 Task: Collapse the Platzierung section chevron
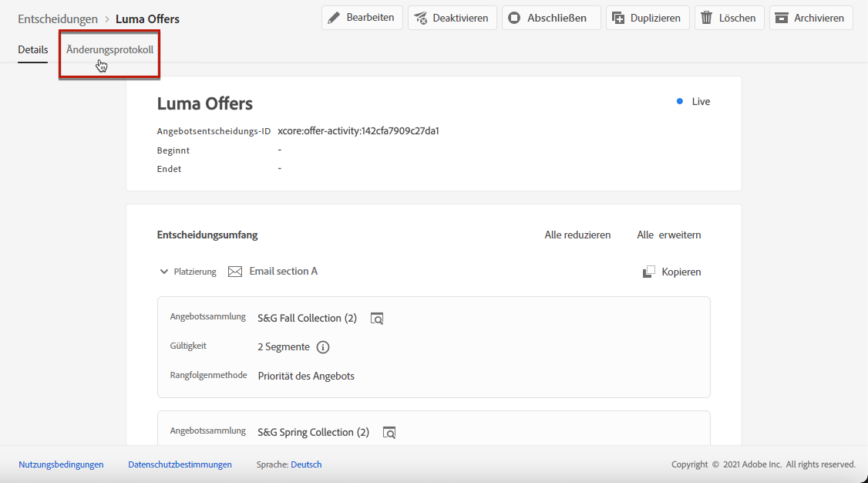(163, 272)
